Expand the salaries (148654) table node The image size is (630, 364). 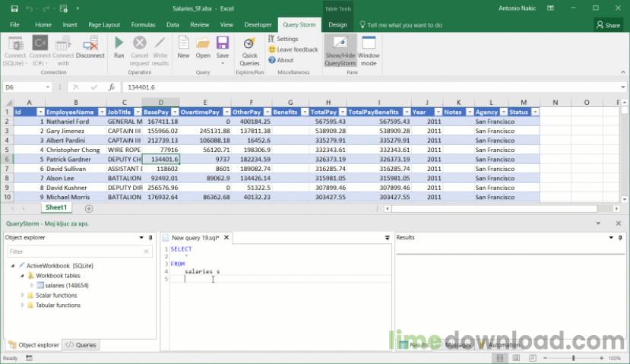click(32, 285)
